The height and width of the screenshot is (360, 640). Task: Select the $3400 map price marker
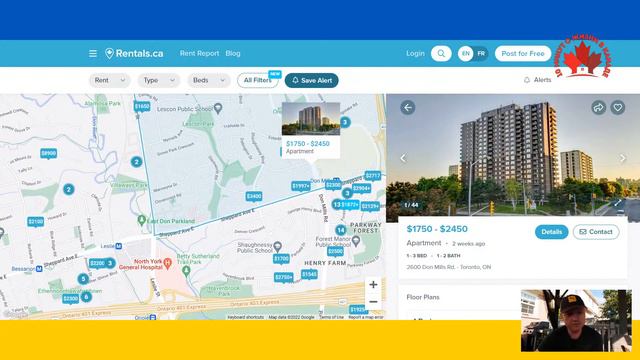tap(254, 196)
